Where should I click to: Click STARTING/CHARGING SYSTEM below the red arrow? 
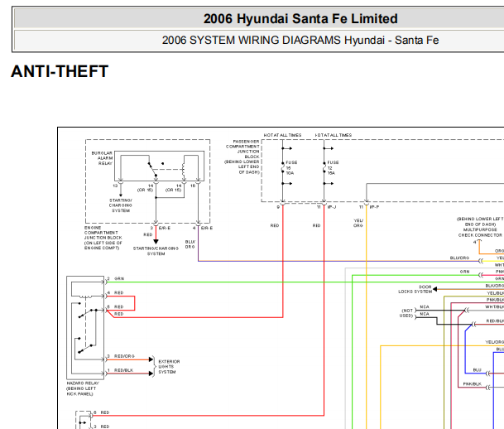click(x=156, y=251)
